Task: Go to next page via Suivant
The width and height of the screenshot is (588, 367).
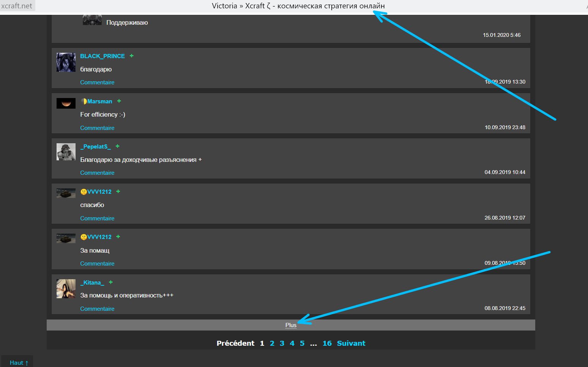Action: 351,343
